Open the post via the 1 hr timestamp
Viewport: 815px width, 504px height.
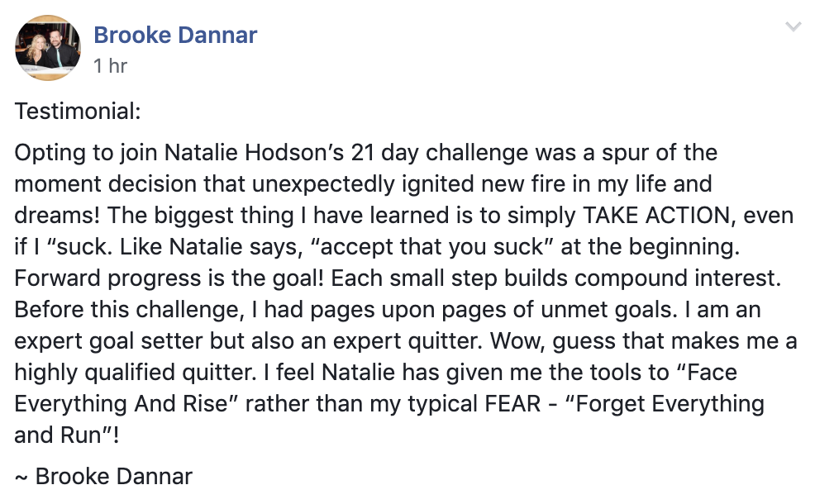pyautogui.click(x=110, y=66)
